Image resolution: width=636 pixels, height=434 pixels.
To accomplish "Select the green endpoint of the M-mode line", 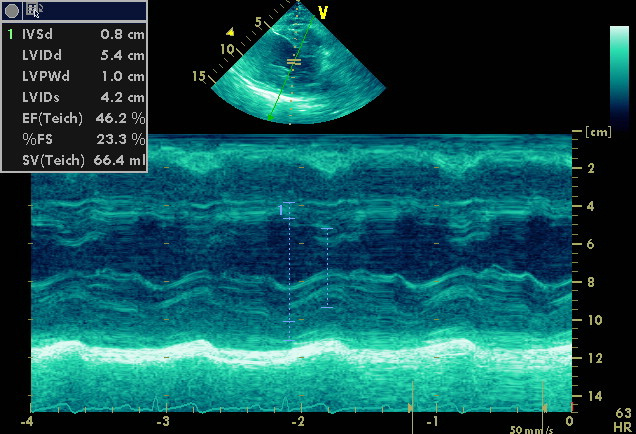I will point(269,119).
